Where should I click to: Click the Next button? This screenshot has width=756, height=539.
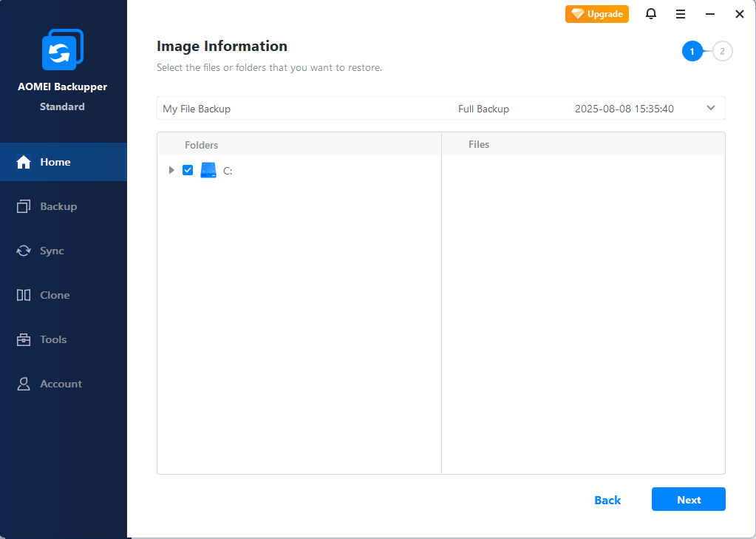[x=689, y=499]
